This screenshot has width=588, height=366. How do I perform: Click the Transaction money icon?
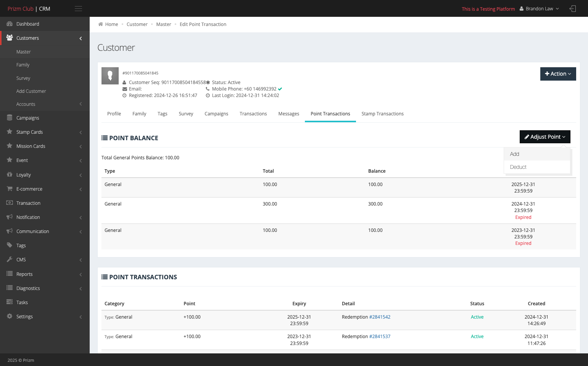[x=10, y=203]
